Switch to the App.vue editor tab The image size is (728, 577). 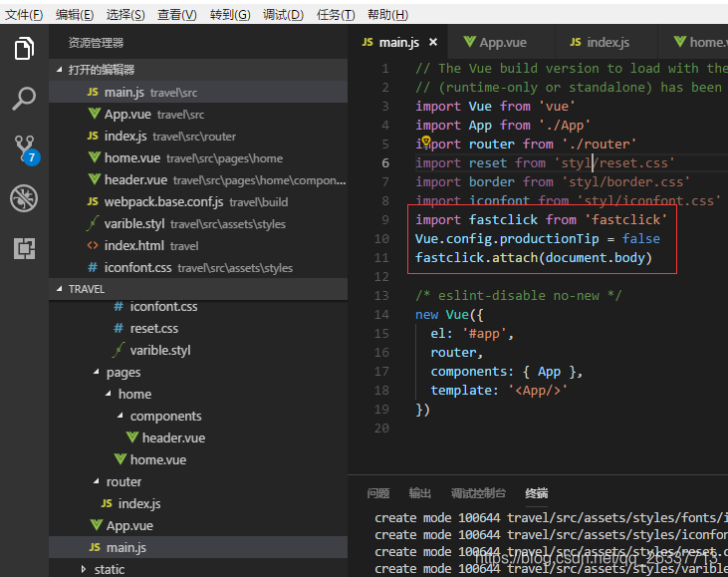(x=502, y=42)
